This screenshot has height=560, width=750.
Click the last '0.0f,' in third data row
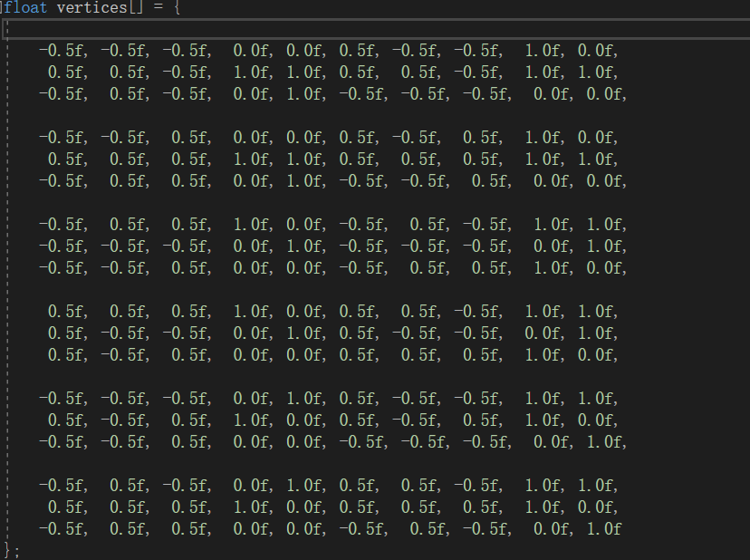coord(607,94)
